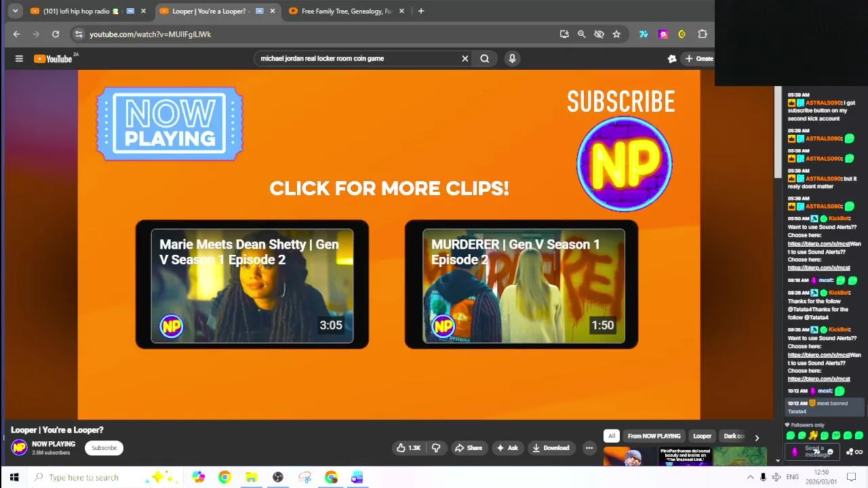868x488 pixels.
Task: Open the emoji picker in chat input
Action: (x=830, y=452)
